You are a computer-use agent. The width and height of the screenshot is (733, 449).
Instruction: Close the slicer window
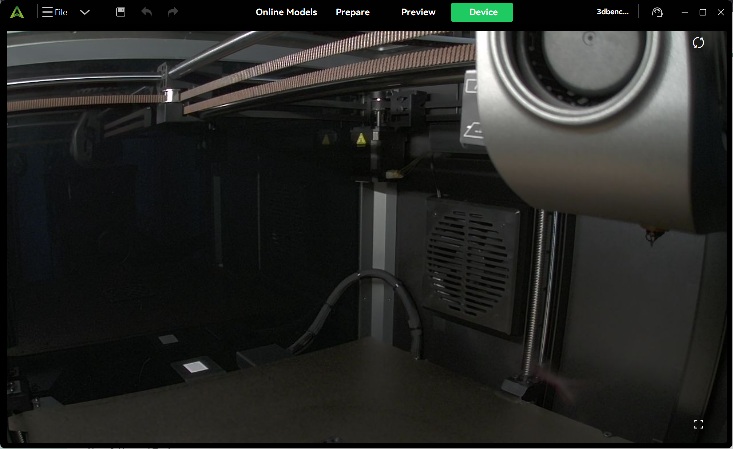click(x=720, y=12)
